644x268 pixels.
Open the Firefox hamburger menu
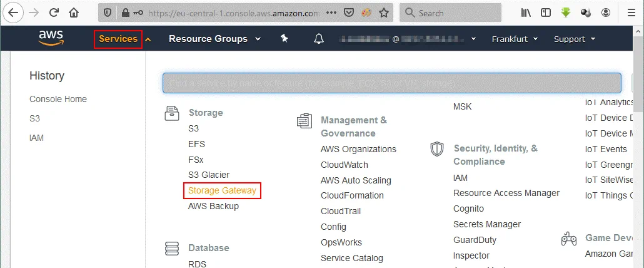pos(631,13)
